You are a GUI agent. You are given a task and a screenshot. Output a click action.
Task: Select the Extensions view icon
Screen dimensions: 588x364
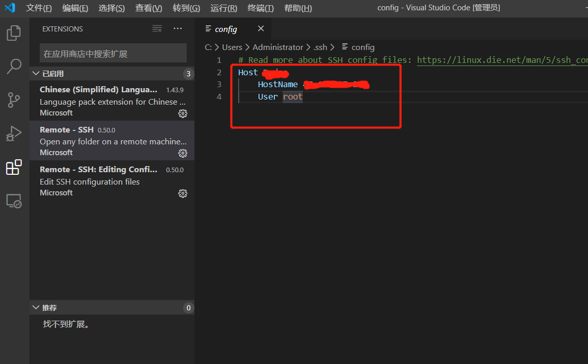tap(14, 167)
